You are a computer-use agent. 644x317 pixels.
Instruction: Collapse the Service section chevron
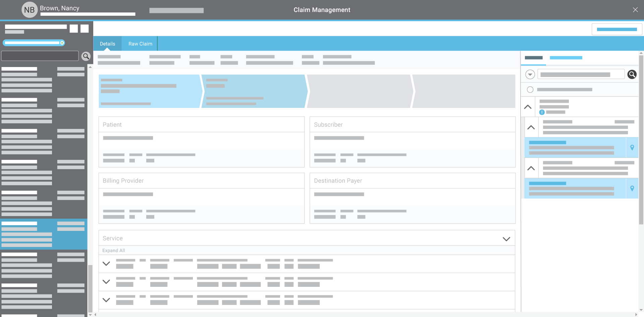click(506, 239)
